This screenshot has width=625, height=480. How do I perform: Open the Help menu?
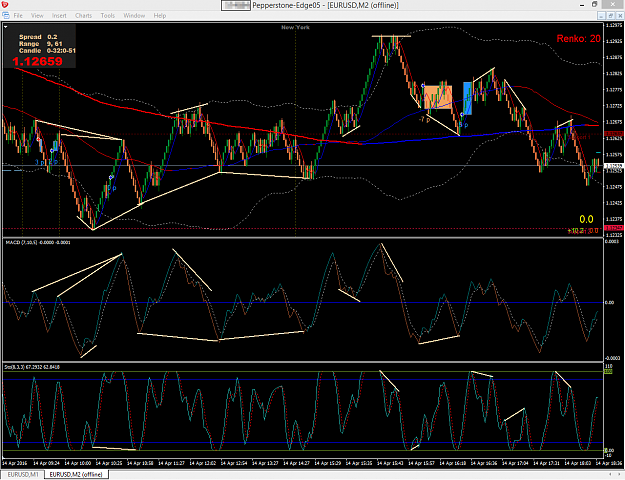tap(159, 16)
